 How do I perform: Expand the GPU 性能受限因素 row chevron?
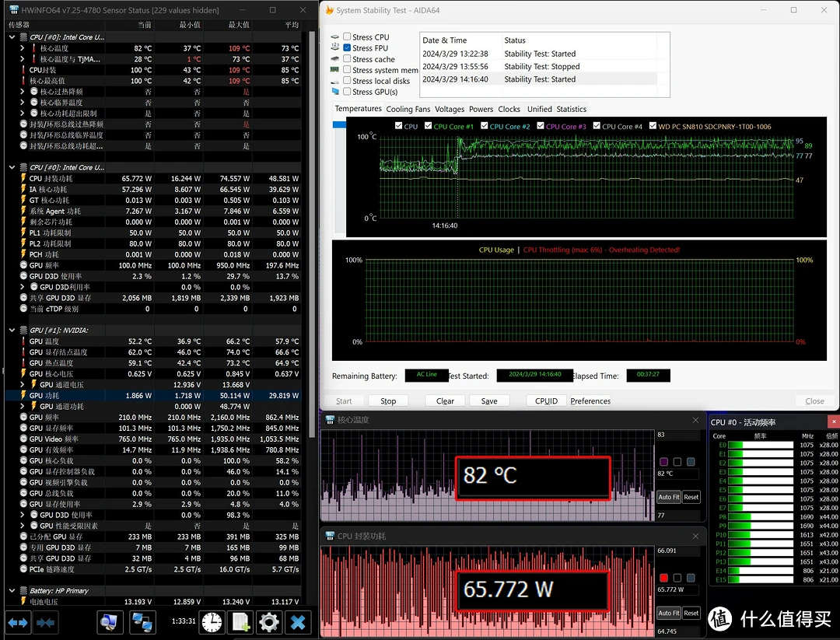pos(23,526)
